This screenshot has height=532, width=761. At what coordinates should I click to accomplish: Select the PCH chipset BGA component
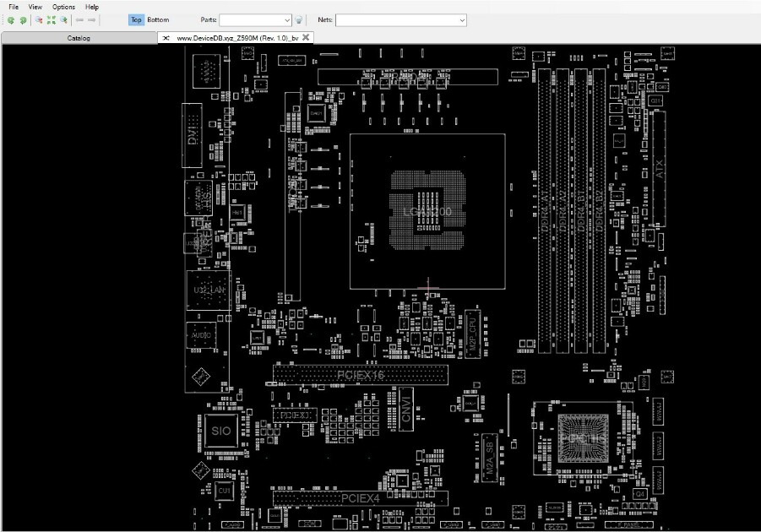point(583,438)
